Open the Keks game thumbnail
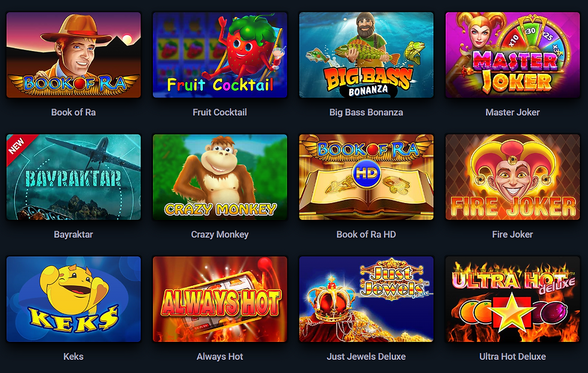The width and height of the screenshot is (588, 373). [73, 299]
